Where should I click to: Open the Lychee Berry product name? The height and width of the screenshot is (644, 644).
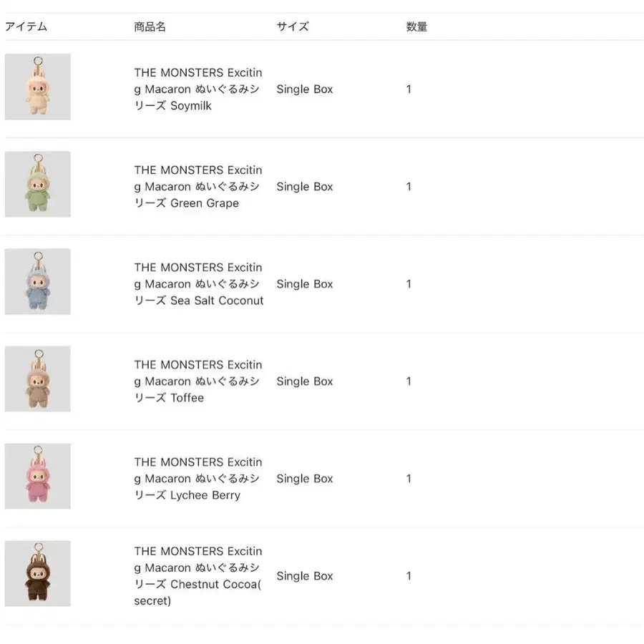(198, 479)
